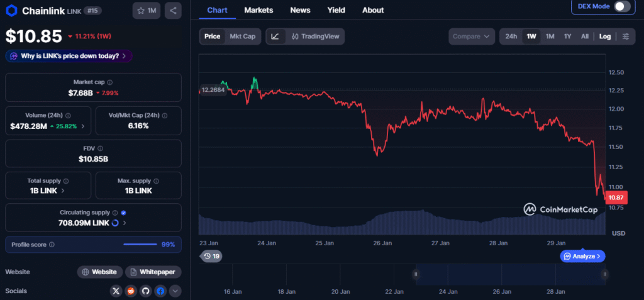The width and height of the screenshot is (644, 300).
Task: Click the Analyze button
Action: [x=582, y=256]
